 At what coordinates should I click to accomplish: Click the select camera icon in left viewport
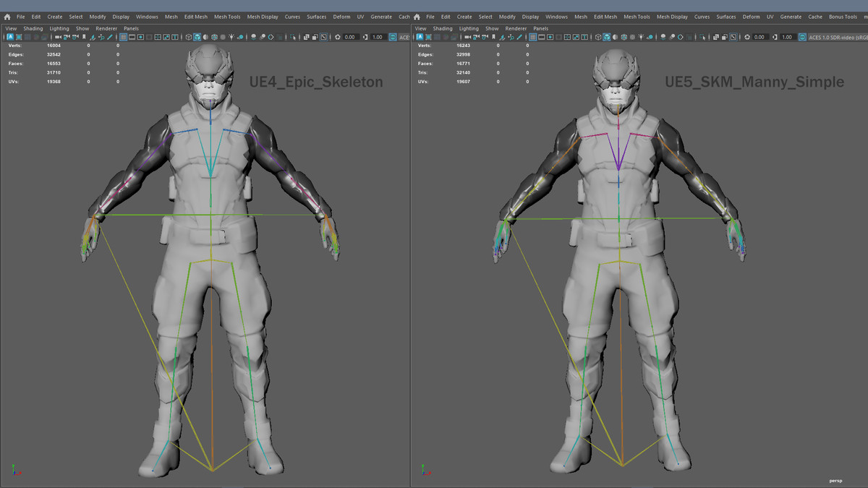pyautogui.click(x=58, y=37)
